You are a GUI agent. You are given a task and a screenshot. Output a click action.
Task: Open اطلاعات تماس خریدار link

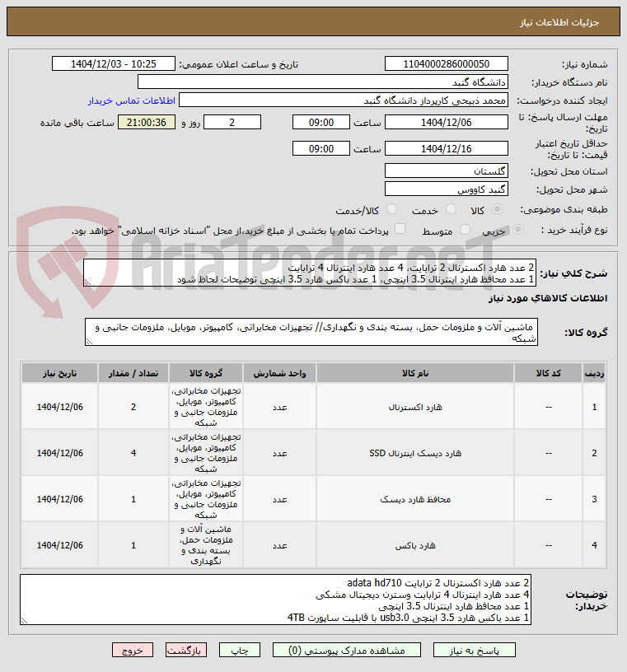[x=132, y=100]
